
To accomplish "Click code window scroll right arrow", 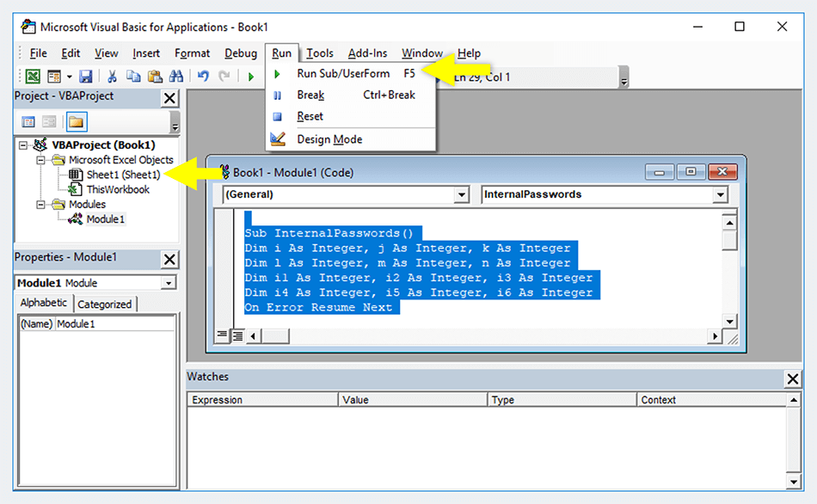I will tap(715, 336).
